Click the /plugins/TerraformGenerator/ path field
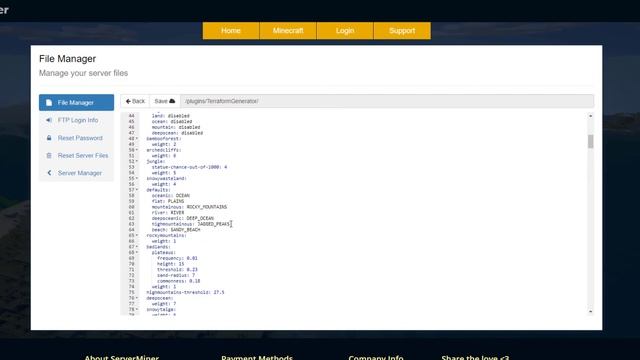 tap(387, 101)
